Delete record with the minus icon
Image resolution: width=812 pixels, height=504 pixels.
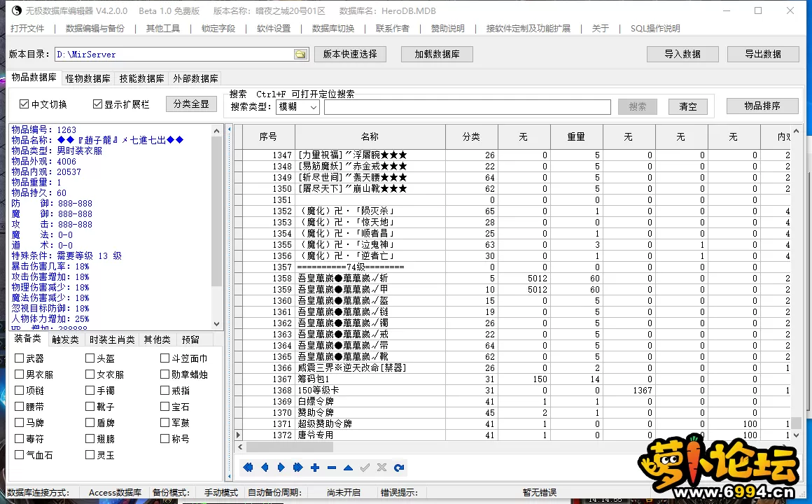(x=332, y=468)
